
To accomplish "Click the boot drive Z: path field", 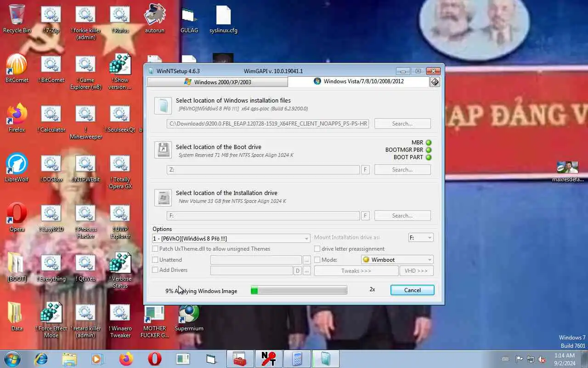I will 263,170.
